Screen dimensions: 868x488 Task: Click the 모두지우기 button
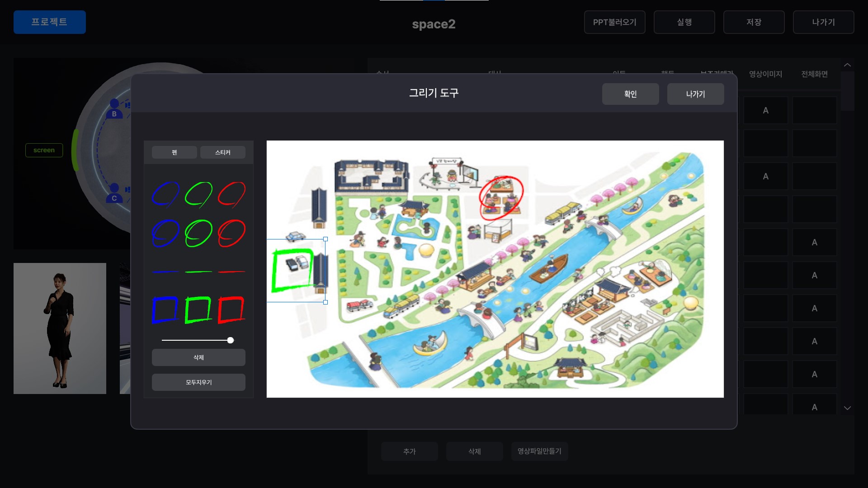(198, 382)
